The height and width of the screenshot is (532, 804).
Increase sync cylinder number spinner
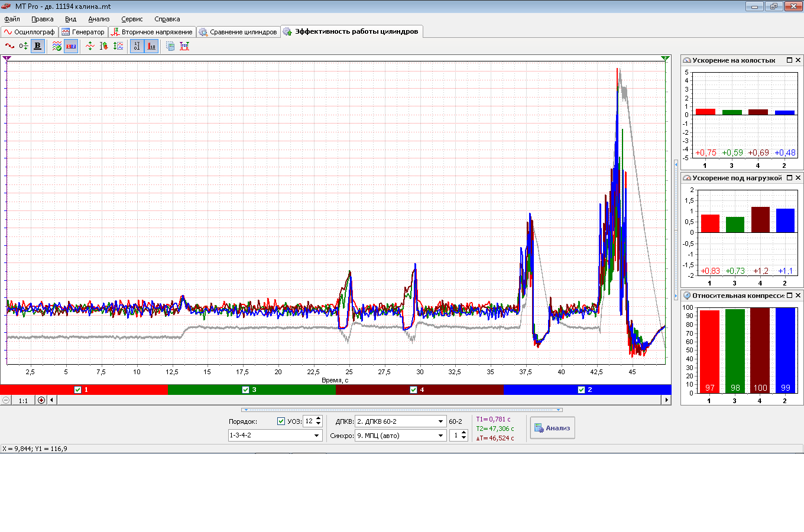463,433
